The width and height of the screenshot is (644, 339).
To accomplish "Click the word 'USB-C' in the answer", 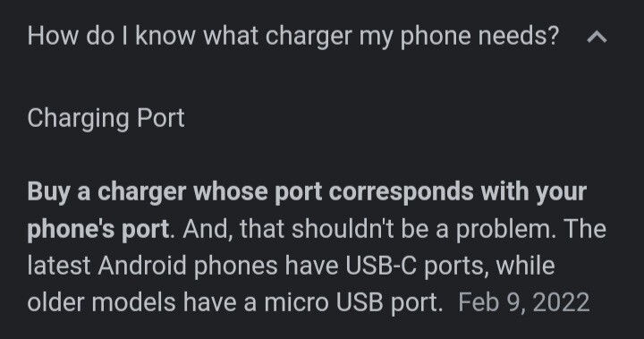I will coord(381,266).
